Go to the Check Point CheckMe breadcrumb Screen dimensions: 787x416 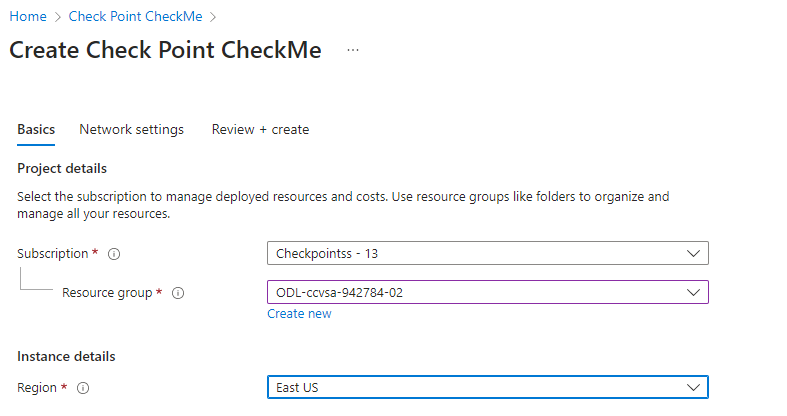[136, 17]
